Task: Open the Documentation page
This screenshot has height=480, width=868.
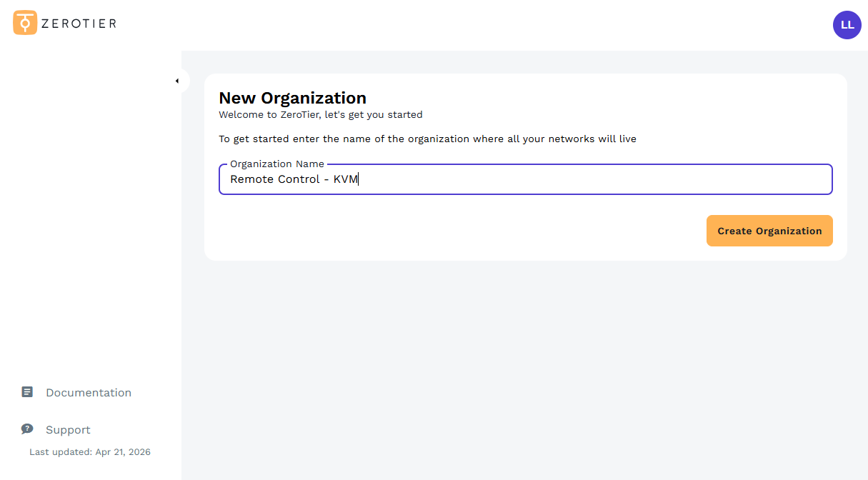Action: point(88,392)
